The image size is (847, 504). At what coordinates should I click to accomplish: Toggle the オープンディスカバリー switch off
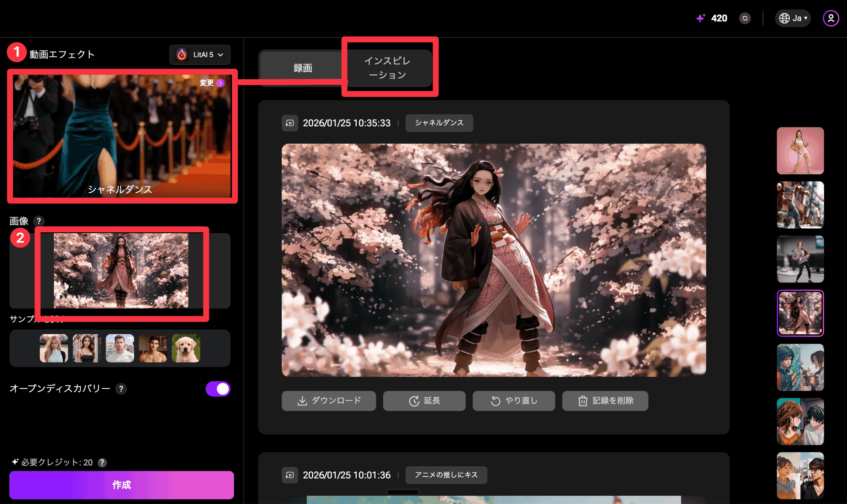(x=218, y=389)
